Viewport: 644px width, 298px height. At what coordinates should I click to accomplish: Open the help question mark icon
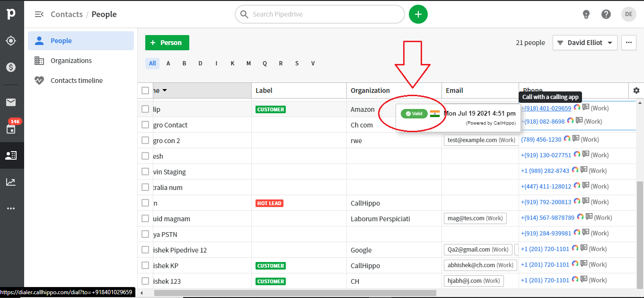point(606,14)
